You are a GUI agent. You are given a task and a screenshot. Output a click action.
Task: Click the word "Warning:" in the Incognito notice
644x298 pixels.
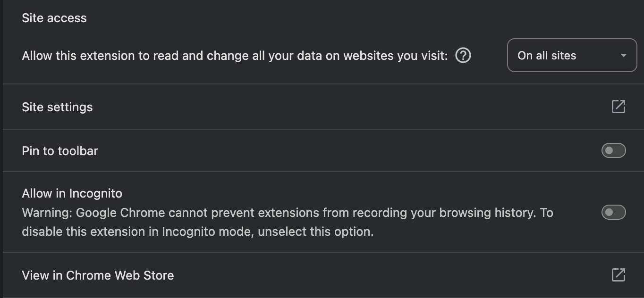pos(47,213)
